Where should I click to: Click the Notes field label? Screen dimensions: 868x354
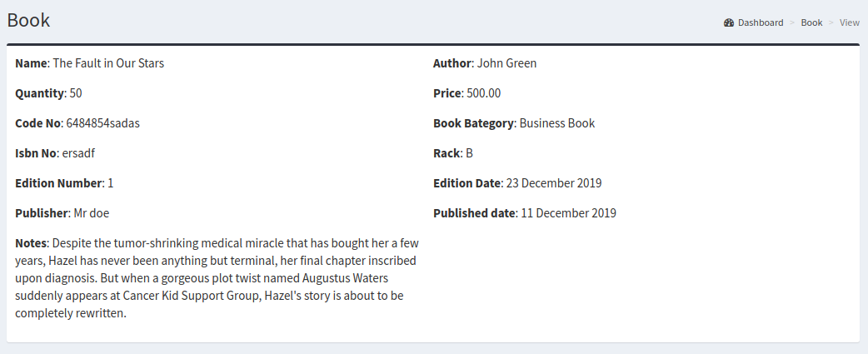click(x=32, y=243)
